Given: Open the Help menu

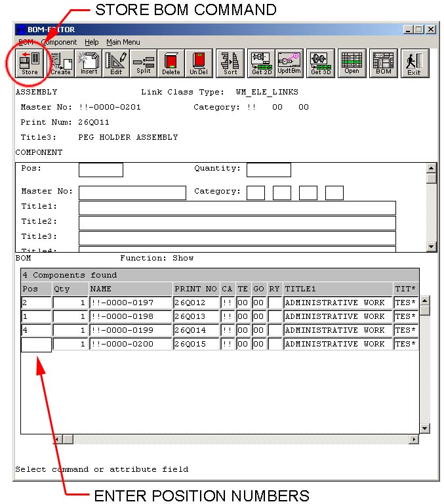Looking at the screenshot, I should (x=92, y=42).
